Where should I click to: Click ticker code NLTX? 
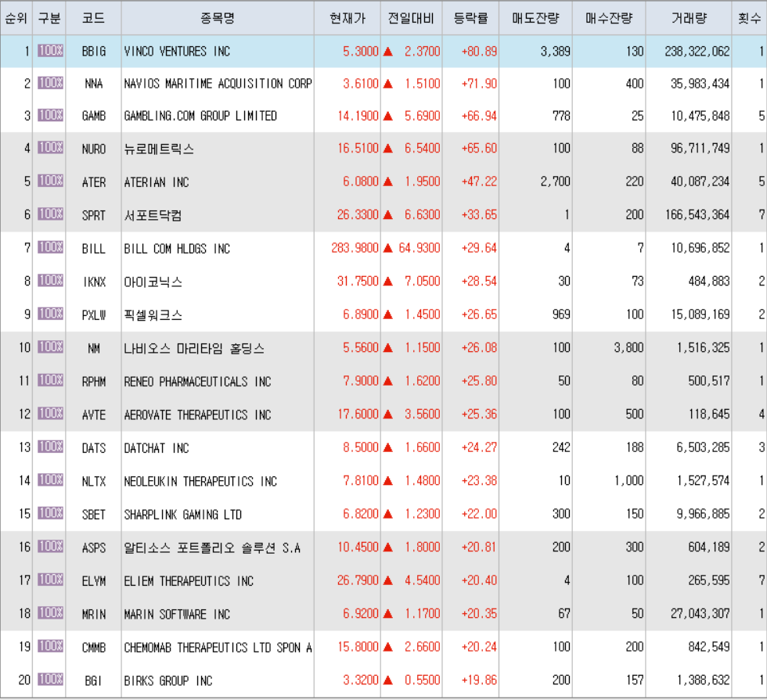94,482
